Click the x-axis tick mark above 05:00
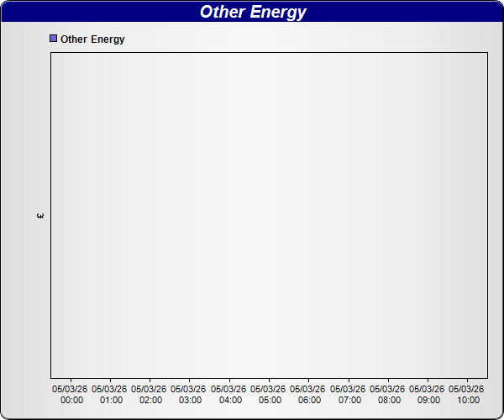This screenshot has height=420, width=504. [x=269, y=381]
